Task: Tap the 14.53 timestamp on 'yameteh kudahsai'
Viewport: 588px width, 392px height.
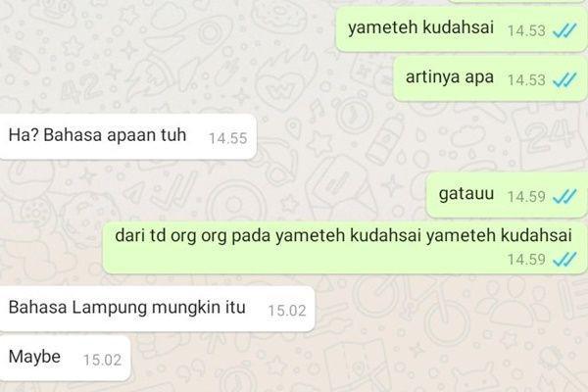Action: click(x=526, y=30)
